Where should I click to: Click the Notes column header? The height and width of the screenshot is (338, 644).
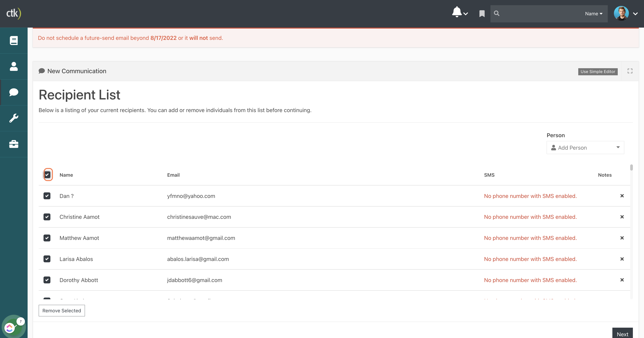(605, 175)
